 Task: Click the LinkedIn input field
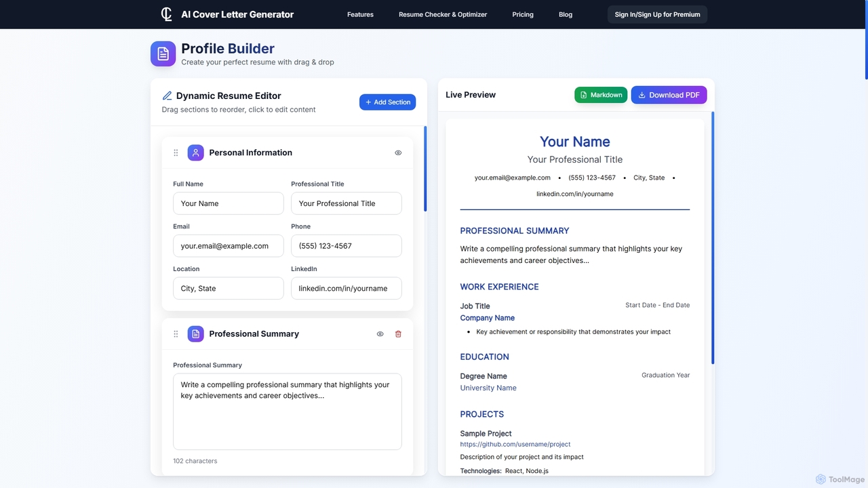point(347,288)
